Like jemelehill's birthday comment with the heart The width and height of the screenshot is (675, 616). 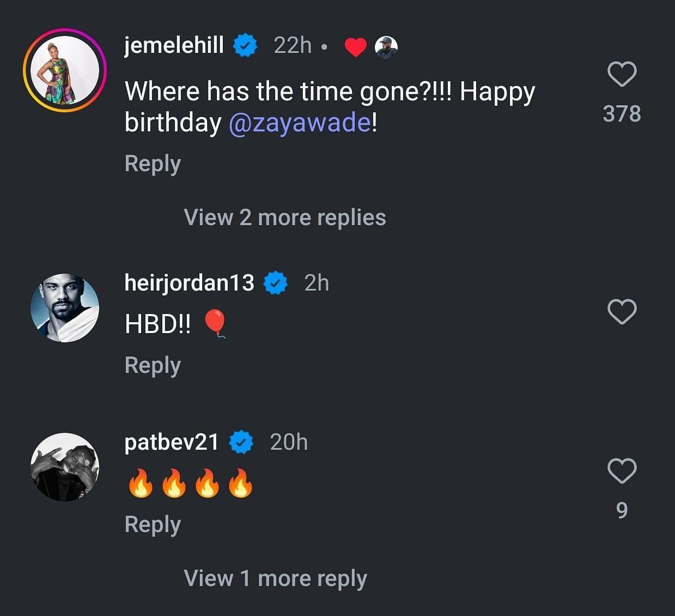[622, 75]
